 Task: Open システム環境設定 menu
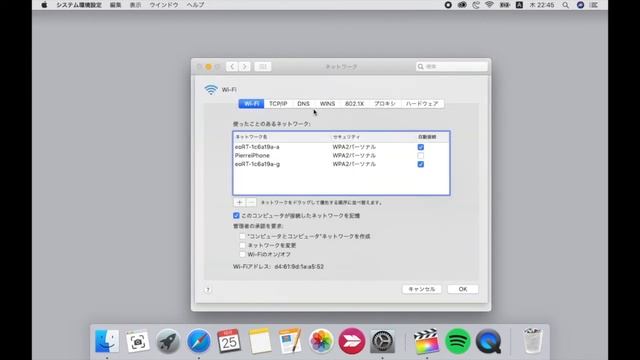(x=79, y=5)
